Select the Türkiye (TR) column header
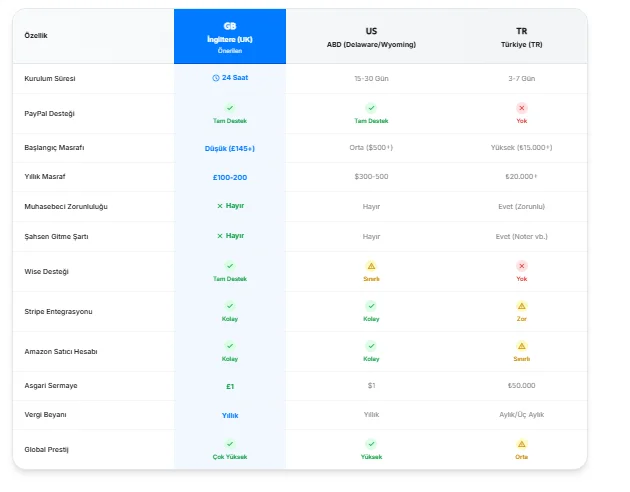This screenshot has width=630, height=492. pos(522,37)
